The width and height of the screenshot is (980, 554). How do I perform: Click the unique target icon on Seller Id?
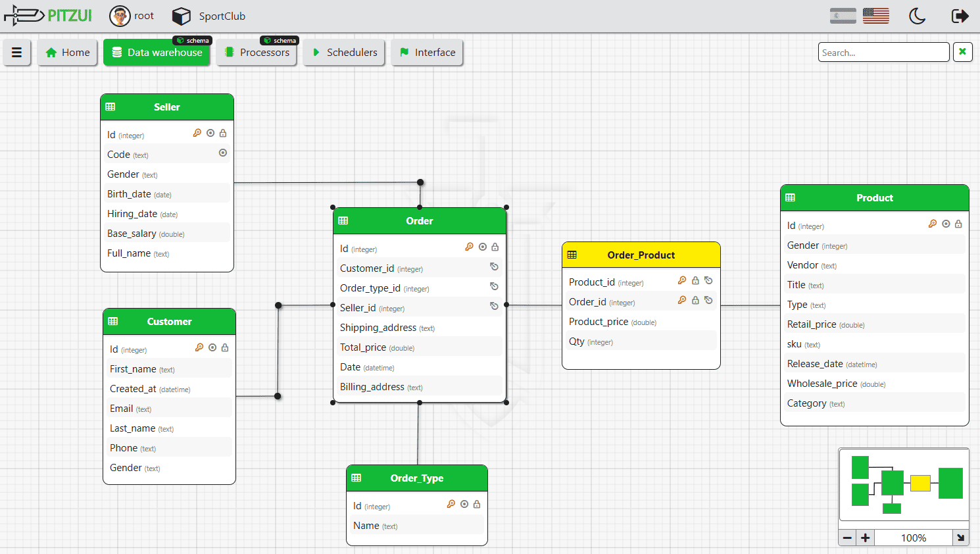pos(210,133)
